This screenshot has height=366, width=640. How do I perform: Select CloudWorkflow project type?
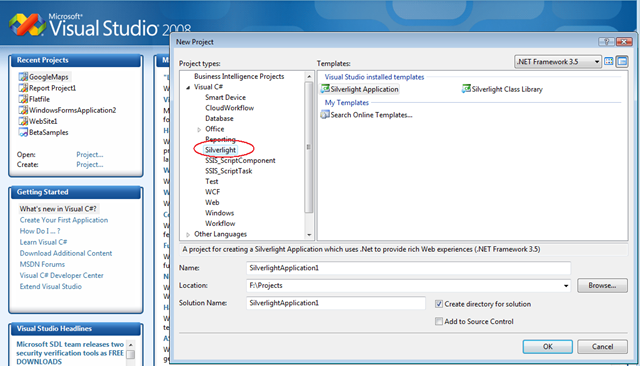[229, 108]
